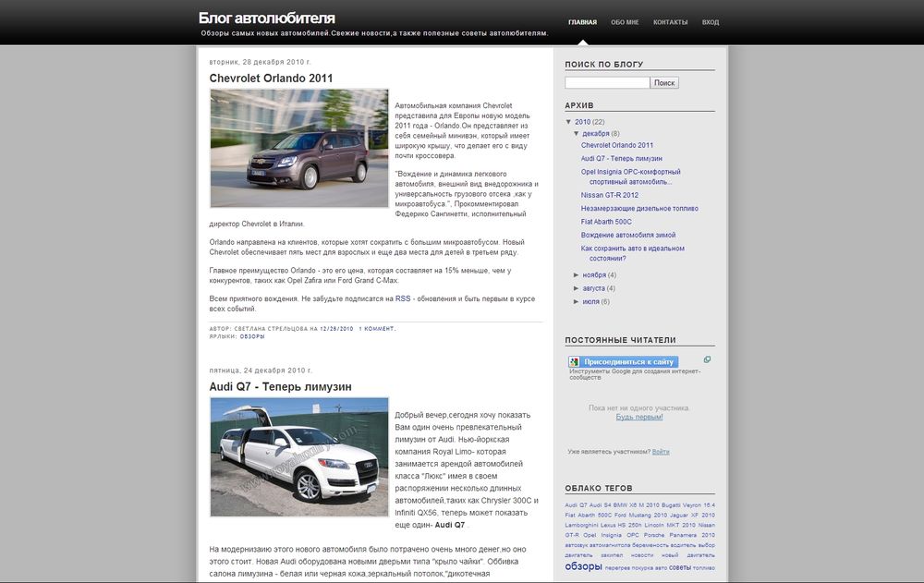Click the Будь первым! link
Viewport: 924px width, 583px height.
(x=639, y=417)
